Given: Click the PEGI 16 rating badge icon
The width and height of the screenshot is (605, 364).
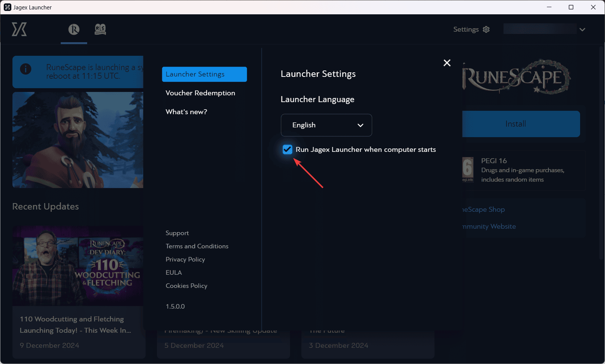Looking at the screenshot, I should click(x=468, y=169).
